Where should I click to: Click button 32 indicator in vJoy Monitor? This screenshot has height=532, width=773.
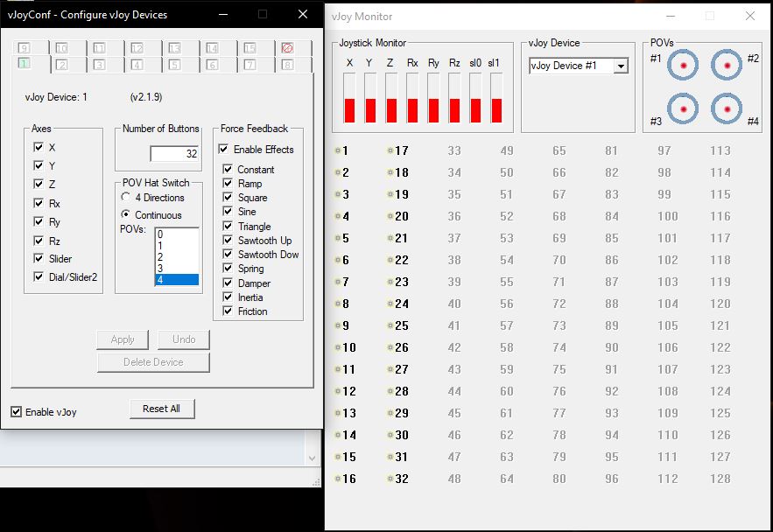coord(390,479)
